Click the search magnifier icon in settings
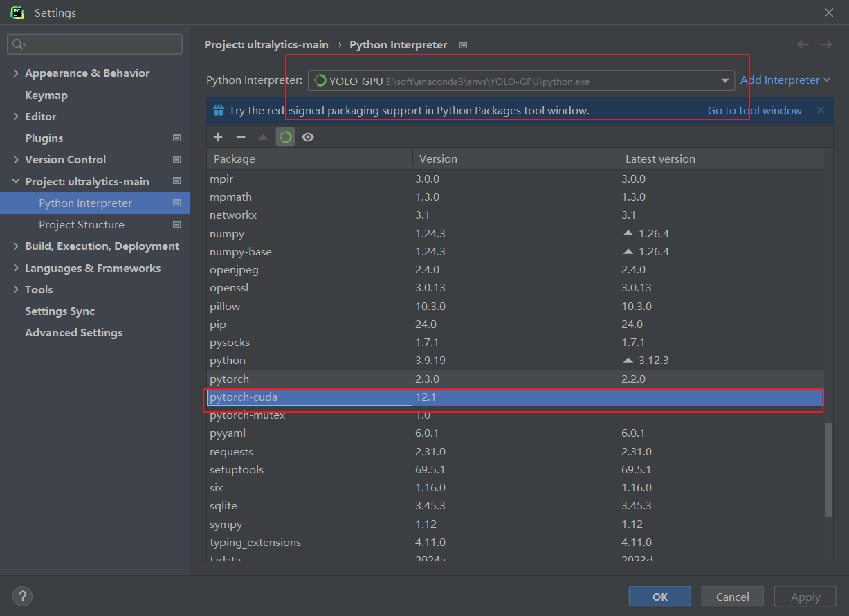Screen dimensions: 849x616 point(19,44)
